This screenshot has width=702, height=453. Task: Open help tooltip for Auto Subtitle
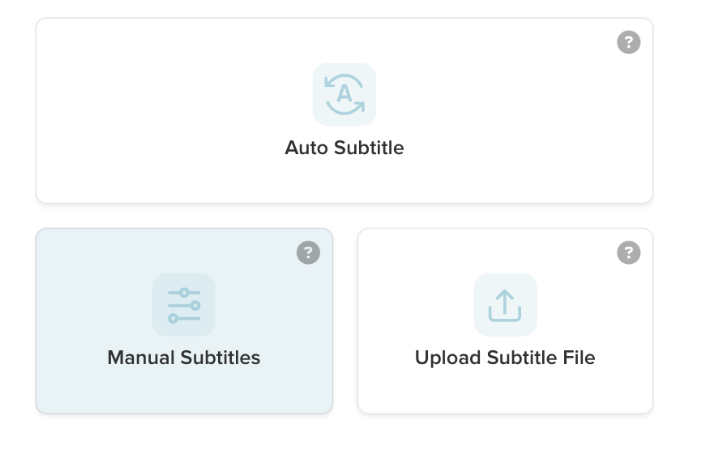628,43
